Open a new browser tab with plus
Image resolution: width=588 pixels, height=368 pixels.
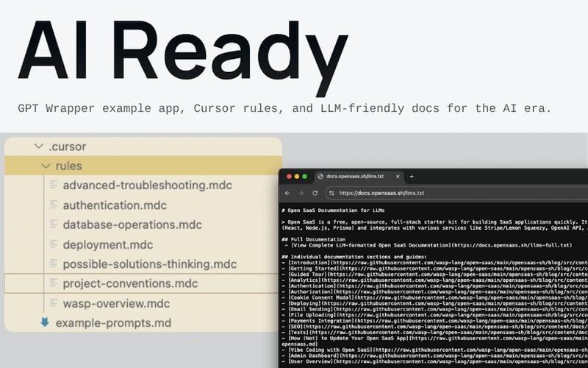(x=412, y=176)
